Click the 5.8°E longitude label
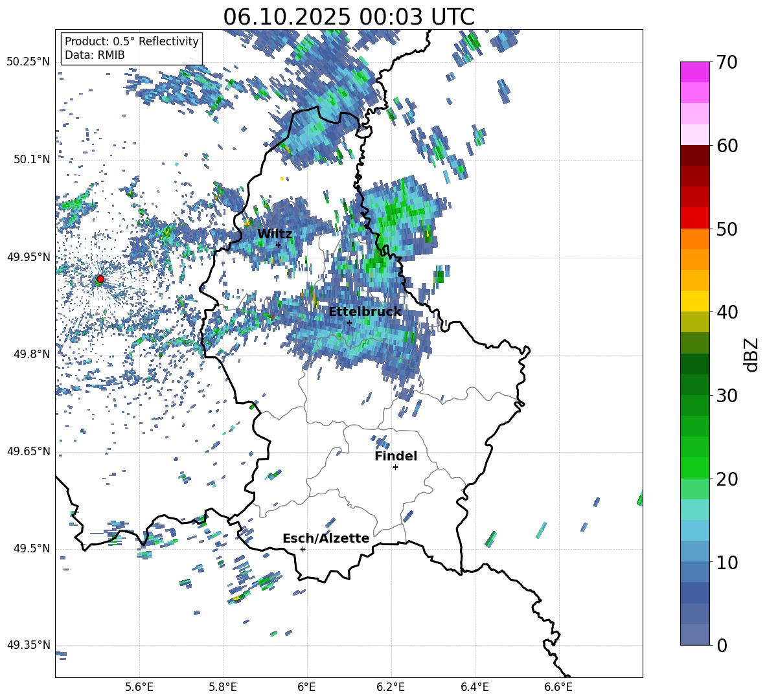Image resolution: width=767 pixels, height=700 pixels. pyautogui.click(x=223, y=687)
